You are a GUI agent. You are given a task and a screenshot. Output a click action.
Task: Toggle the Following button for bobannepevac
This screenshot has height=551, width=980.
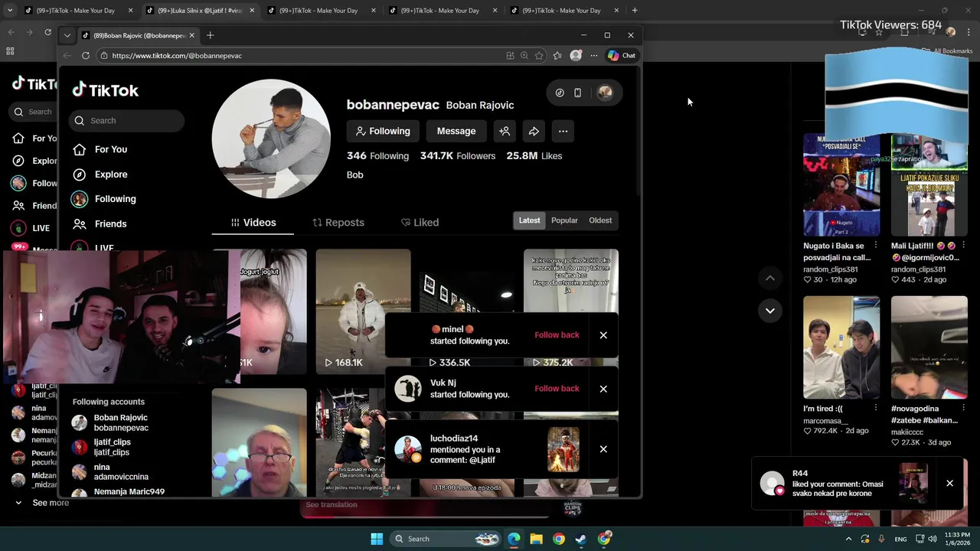point(383,131)
